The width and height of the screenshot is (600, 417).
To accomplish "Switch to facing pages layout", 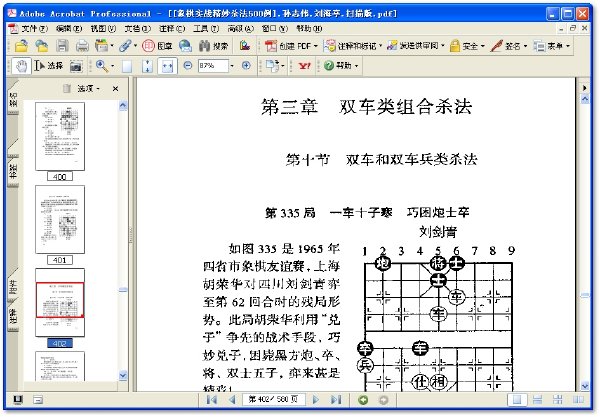I will [578, 400].
